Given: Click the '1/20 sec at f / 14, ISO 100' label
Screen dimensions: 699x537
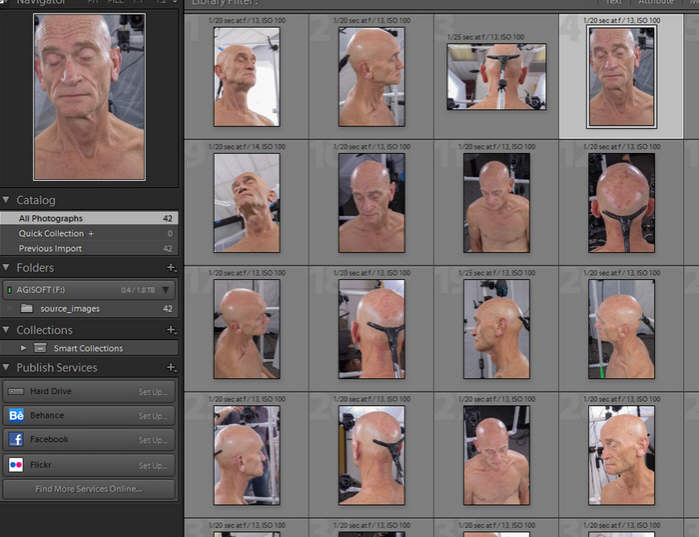Looking at the screenshot, I should tap(247, 147).
